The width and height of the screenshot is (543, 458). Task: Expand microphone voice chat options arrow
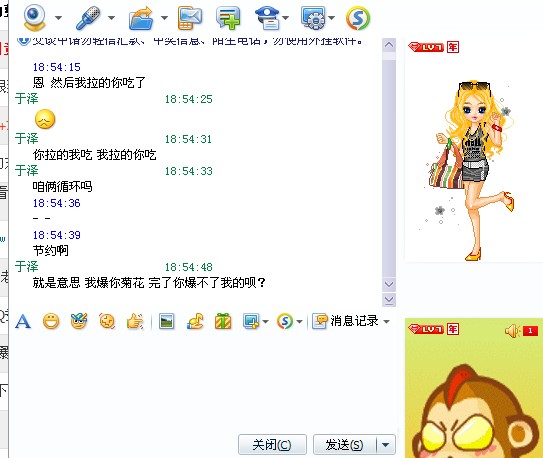tap(112, 18)
